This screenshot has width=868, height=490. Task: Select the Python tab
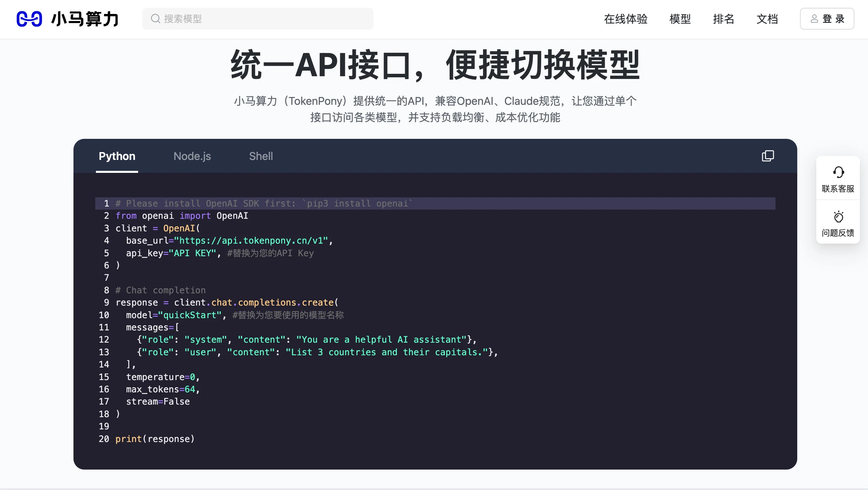coord(117,156)
